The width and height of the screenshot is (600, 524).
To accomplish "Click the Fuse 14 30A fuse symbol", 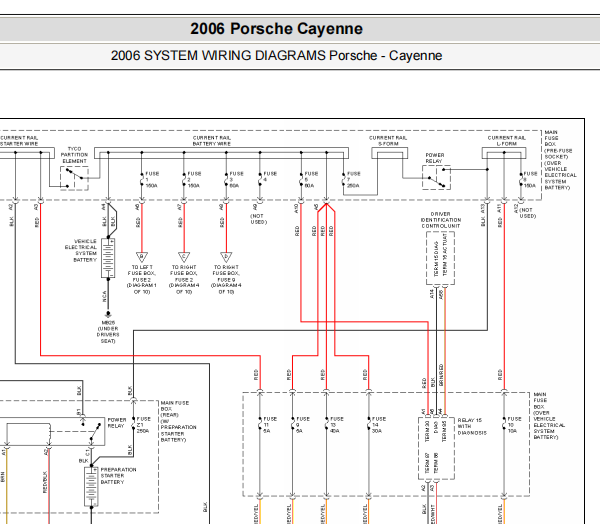I will coord(368,425).
